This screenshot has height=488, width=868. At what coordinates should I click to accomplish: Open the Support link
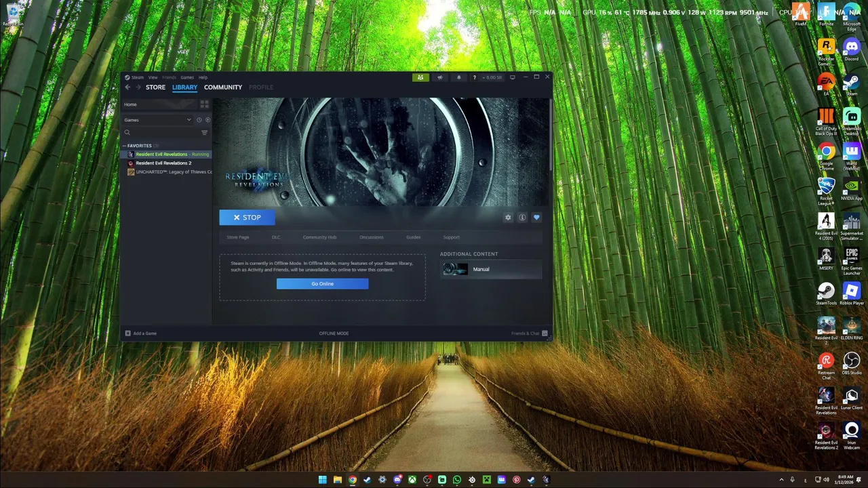point(452,237)
